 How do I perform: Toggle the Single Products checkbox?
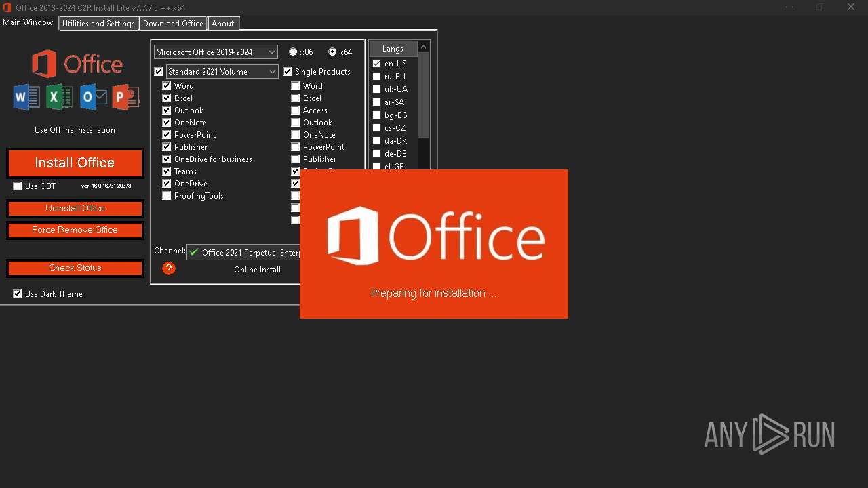click(288, 72)
